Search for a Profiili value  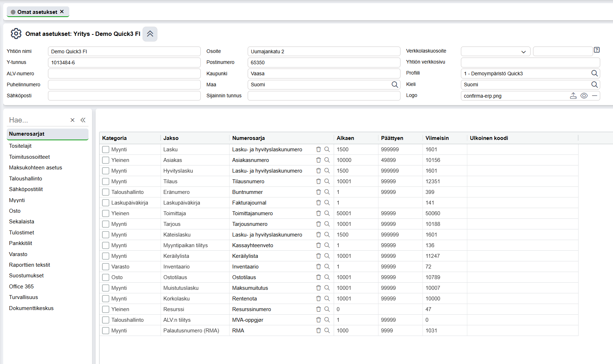pos(594,73)
